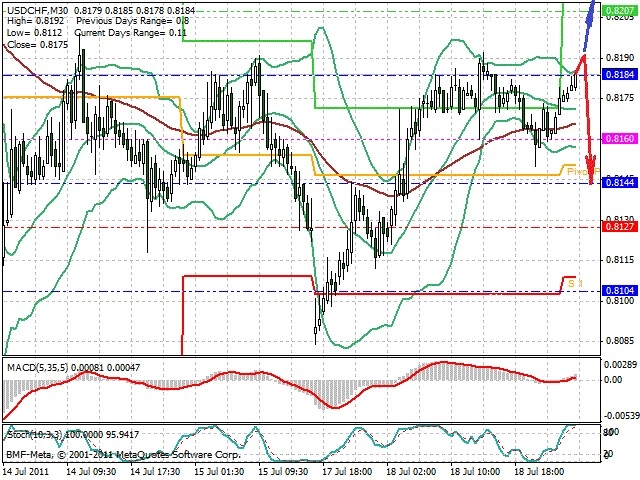The image size is (640, 480).
Task: Select the orange Pivot line label
Action: [x=582, y=172]
